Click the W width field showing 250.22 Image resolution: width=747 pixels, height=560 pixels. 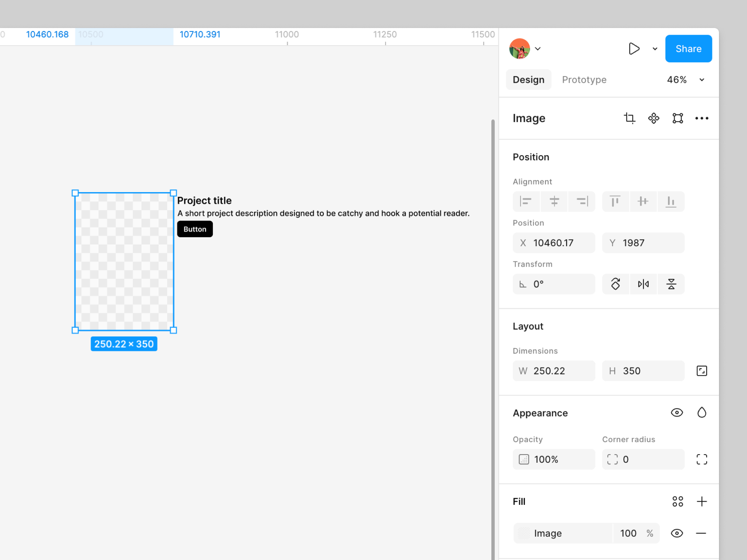click(x=554, y=371)
